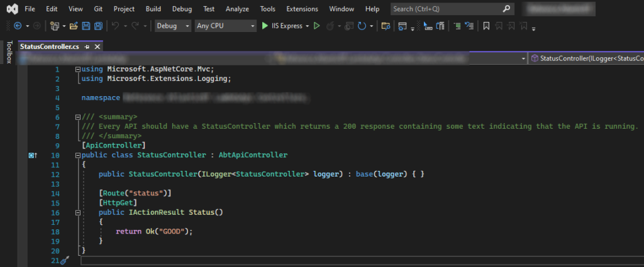Save the file with the single-disk icon
The height and width of the screenshot is (267, 644).
86,26
